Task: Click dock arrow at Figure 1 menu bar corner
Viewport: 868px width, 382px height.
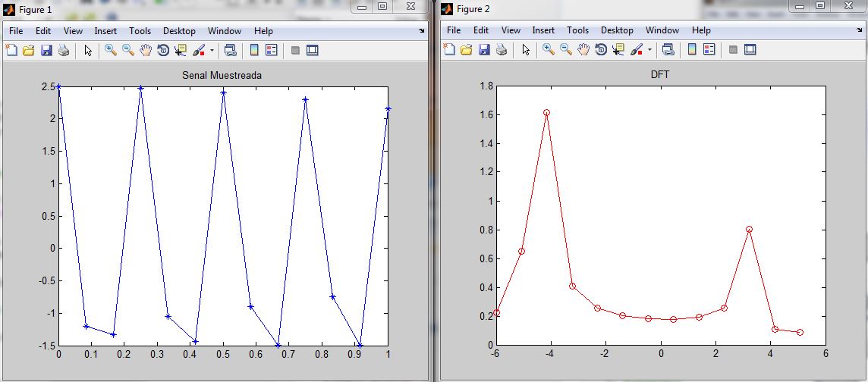Action: click(x=422, y=31)
